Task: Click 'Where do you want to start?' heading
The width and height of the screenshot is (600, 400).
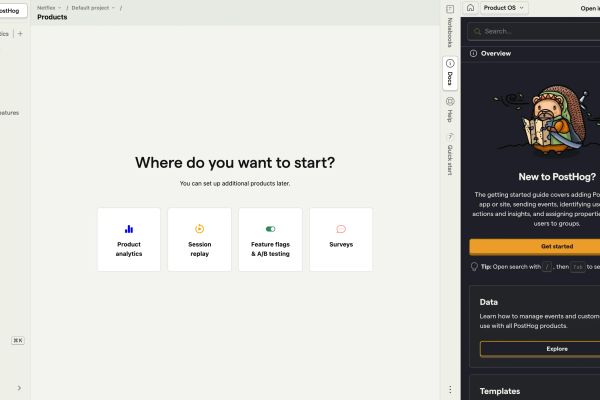Action: click(235, 163)
